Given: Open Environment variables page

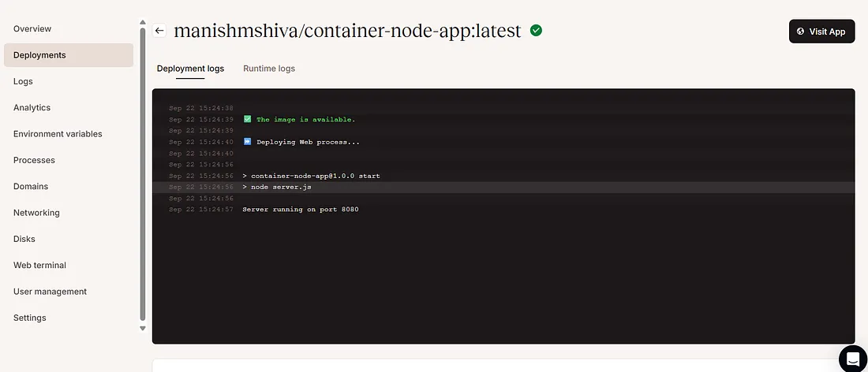Looking at the screenshot, I should tap(58, 134).
